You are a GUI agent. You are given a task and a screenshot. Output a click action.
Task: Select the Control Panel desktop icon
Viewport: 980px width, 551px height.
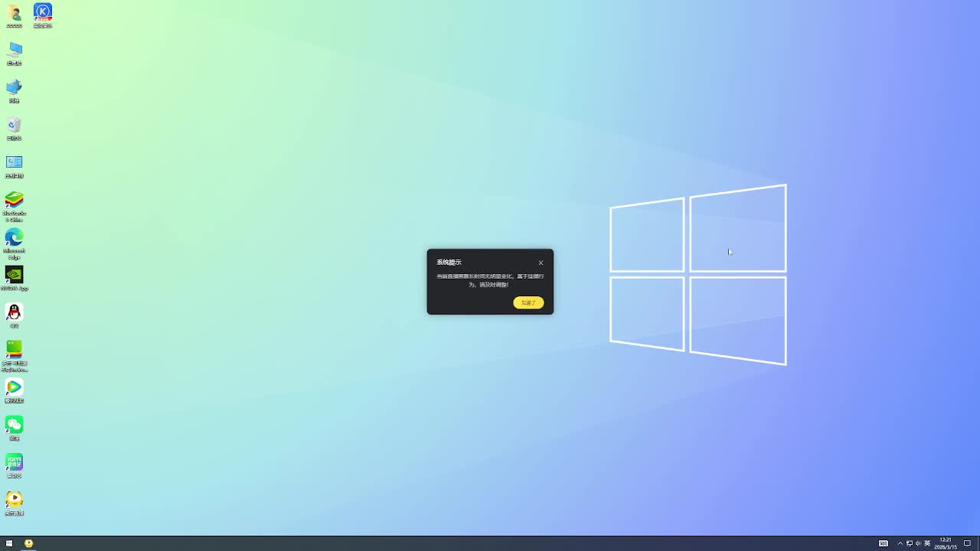15,162
